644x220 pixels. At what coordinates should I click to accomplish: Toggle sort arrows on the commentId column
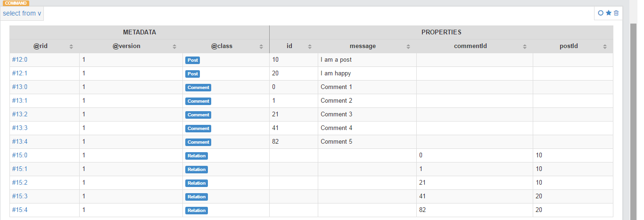point(525,47)
